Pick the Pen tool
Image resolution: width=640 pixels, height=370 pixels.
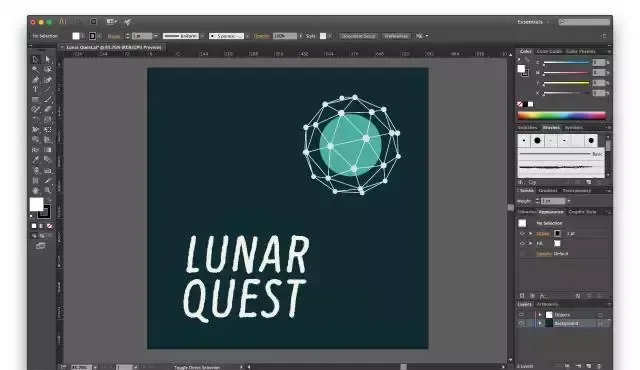coord(36,80)
